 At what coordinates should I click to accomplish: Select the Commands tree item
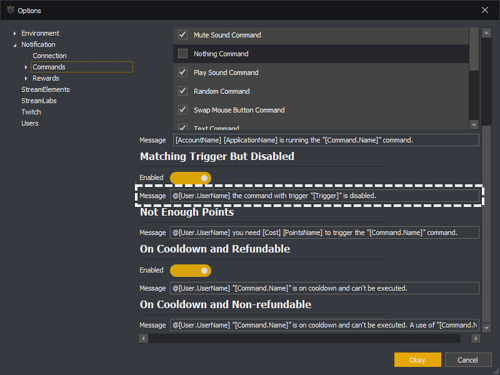(x=82, y=67)
